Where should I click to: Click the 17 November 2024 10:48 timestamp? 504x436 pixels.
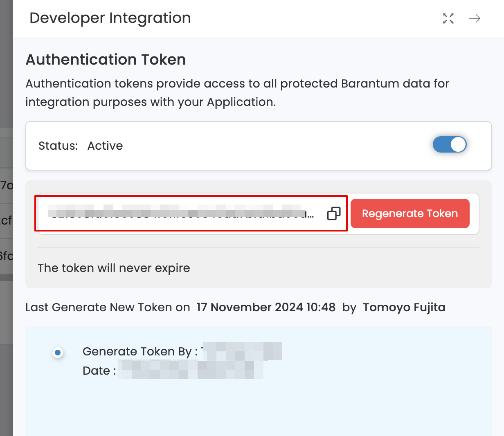pyautogui.click(x=266, y=308)
